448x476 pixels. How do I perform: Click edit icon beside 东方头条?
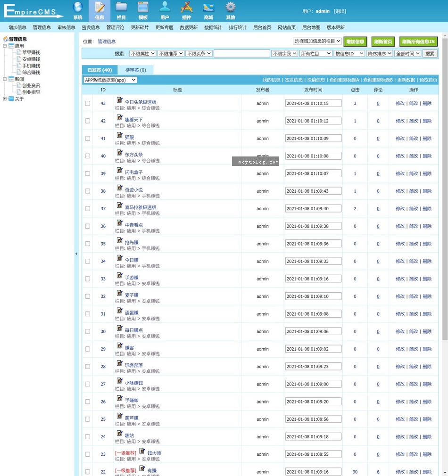(x=120, y=152)
